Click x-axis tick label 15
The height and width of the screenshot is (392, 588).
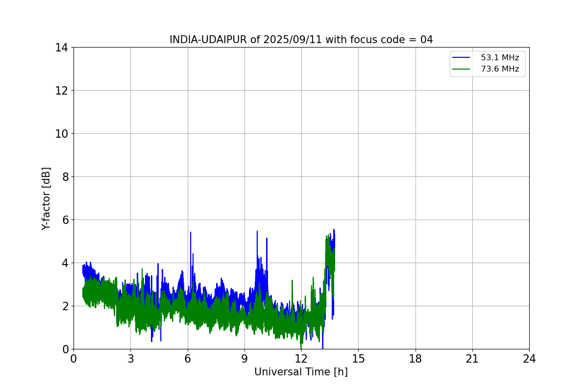[358, 359]
